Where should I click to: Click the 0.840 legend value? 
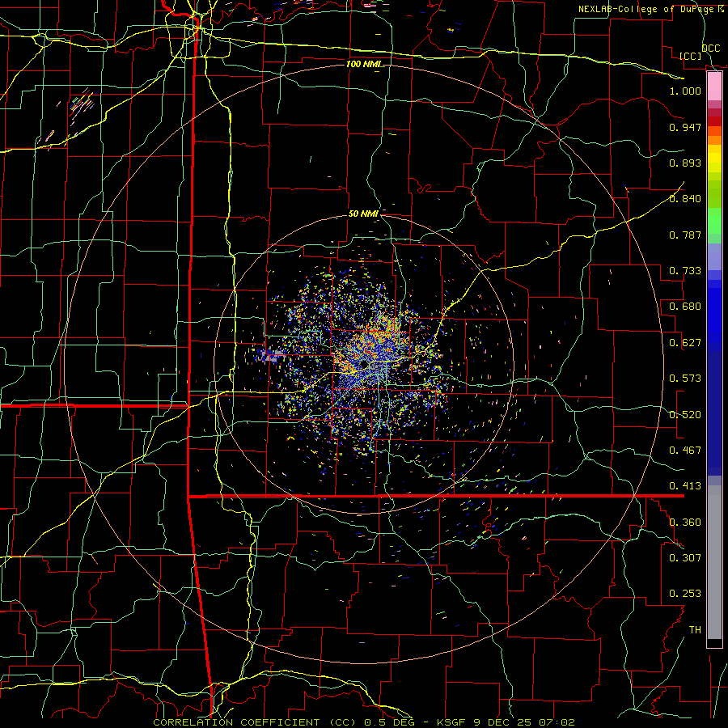tap(685, 199)
